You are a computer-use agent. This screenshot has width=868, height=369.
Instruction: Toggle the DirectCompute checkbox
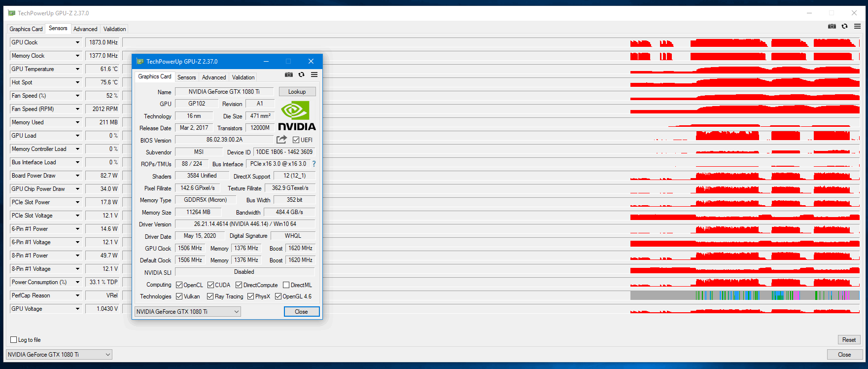point(239,285)
